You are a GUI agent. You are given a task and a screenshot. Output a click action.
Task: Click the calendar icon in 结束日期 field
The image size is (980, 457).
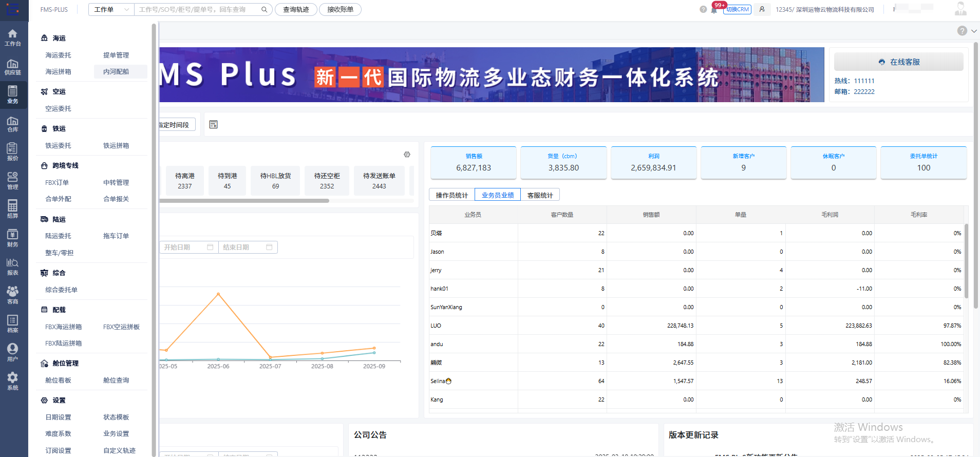(x=269, y=247)
